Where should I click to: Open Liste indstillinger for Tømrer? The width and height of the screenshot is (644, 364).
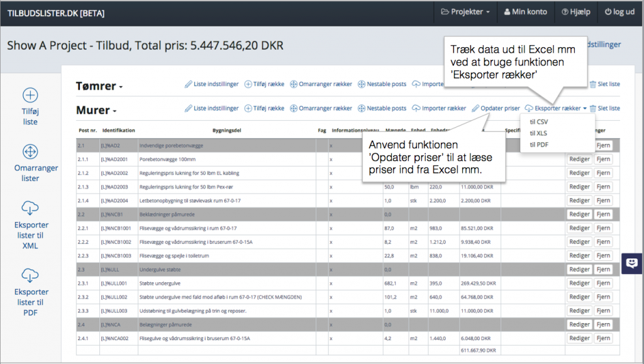click(211, 84)
